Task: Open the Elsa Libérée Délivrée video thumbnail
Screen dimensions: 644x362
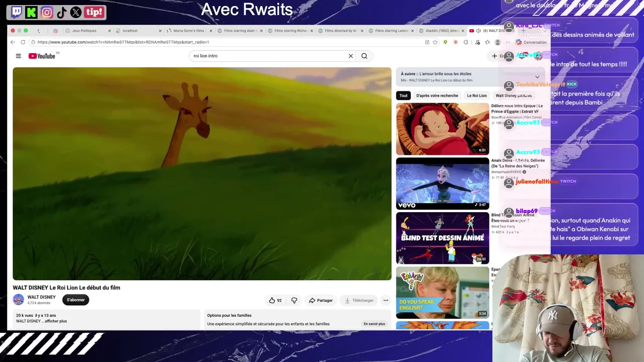Action: coord(442,184)
